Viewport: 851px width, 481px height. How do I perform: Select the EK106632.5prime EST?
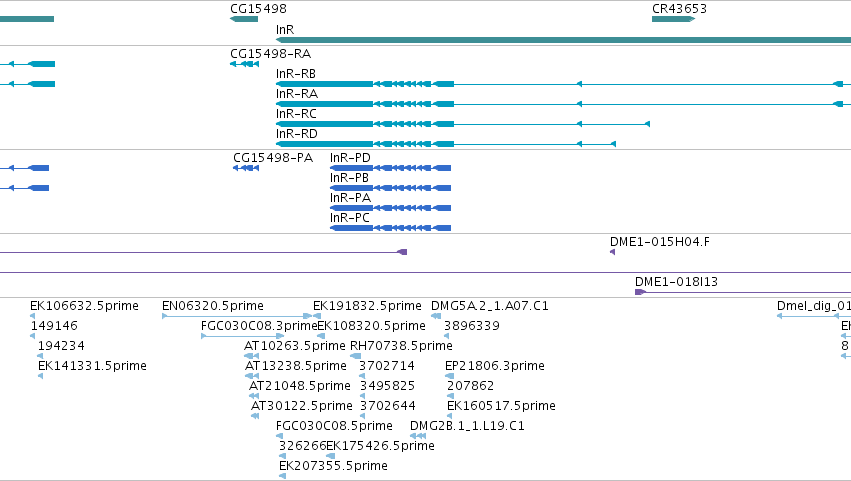(x=84, y=306)
